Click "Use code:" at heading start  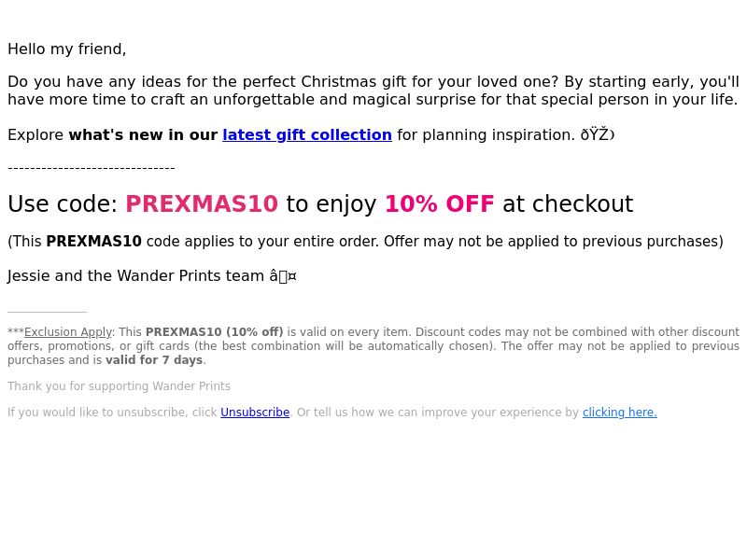point(63,203)
